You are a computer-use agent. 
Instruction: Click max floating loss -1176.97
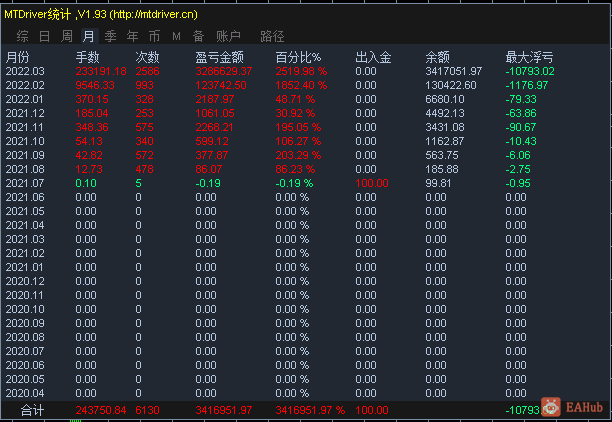click(x=527, y=85)
